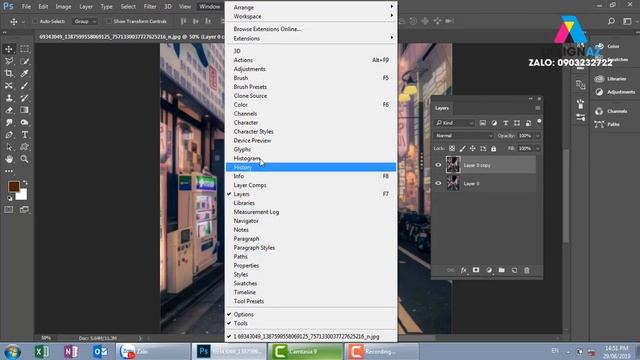Select the Path Selection tool
Screen dimensions: 640x360
(x=9, y=147)
